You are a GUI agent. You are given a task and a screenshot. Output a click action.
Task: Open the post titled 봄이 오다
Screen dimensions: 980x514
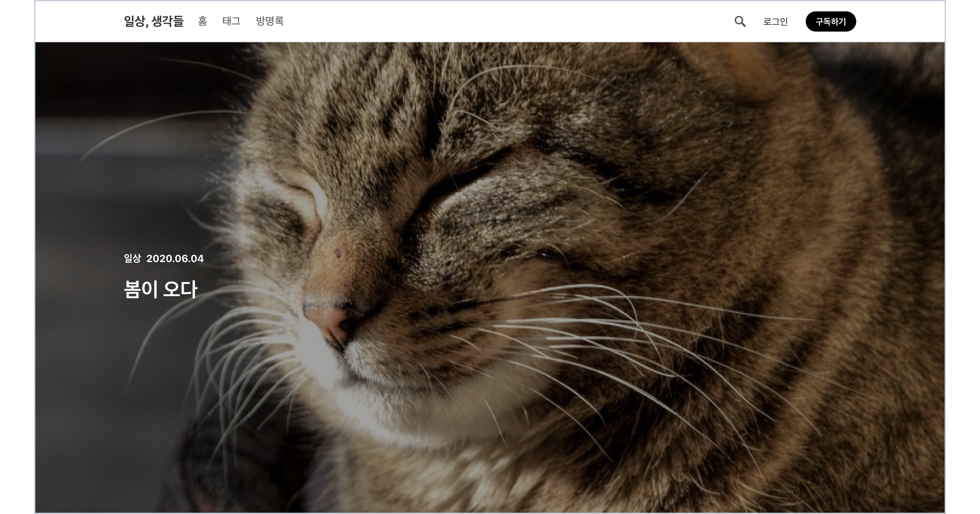(160, 289)
